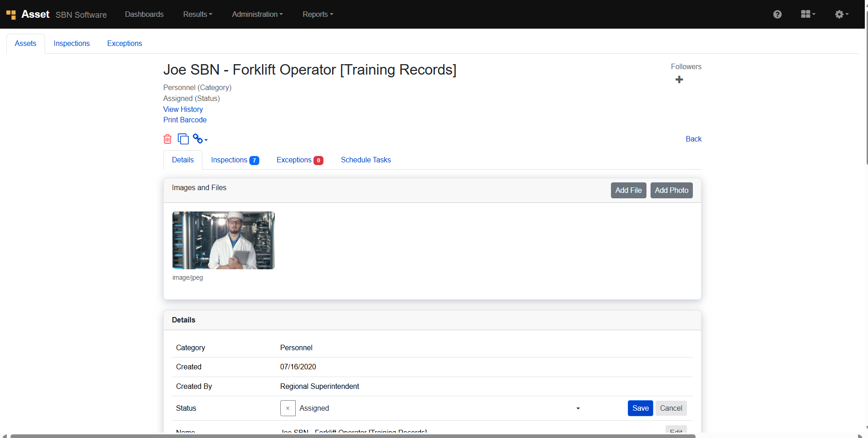Open the Reports menu
This screenshot has width=868, height=438.
(318, 14)
